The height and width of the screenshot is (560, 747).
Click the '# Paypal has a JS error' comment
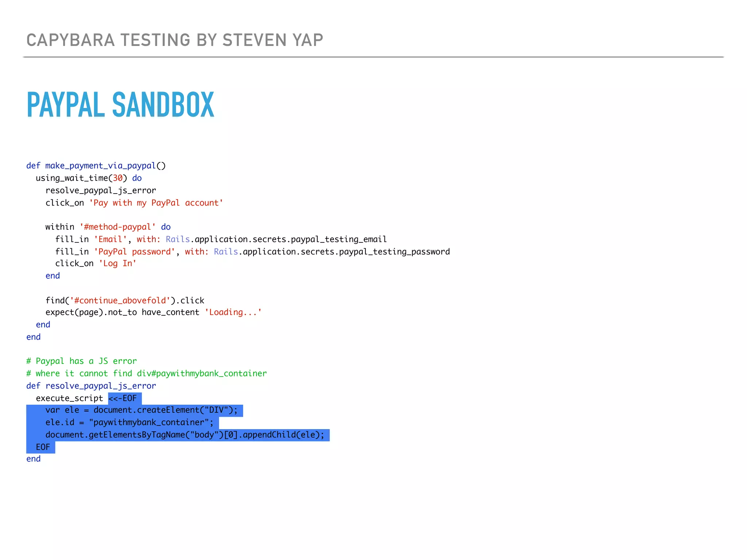81,361
